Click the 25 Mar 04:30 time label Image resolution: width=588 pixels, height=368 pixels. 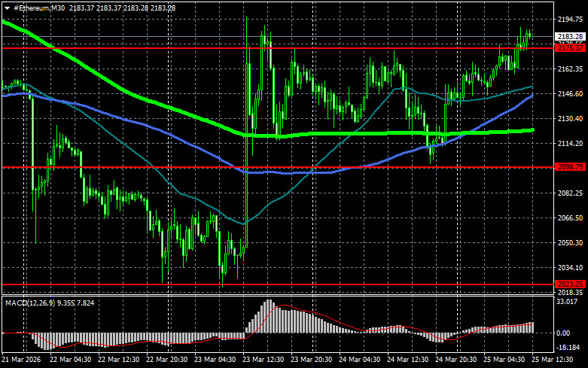(x=504, y=360)
